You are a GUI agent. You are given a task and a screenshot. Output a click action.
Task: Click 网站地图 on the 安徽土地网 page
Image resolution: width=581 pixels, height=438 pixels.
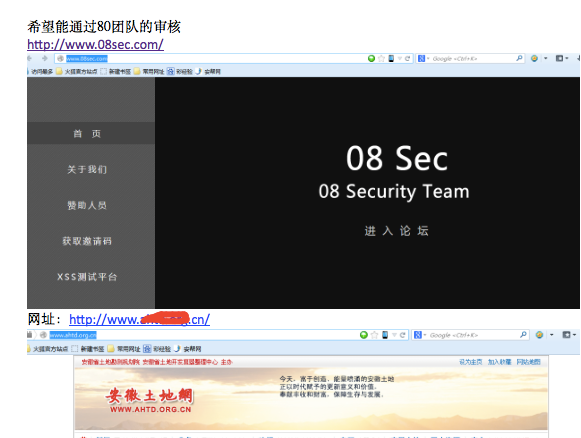(x=528, y=362)
